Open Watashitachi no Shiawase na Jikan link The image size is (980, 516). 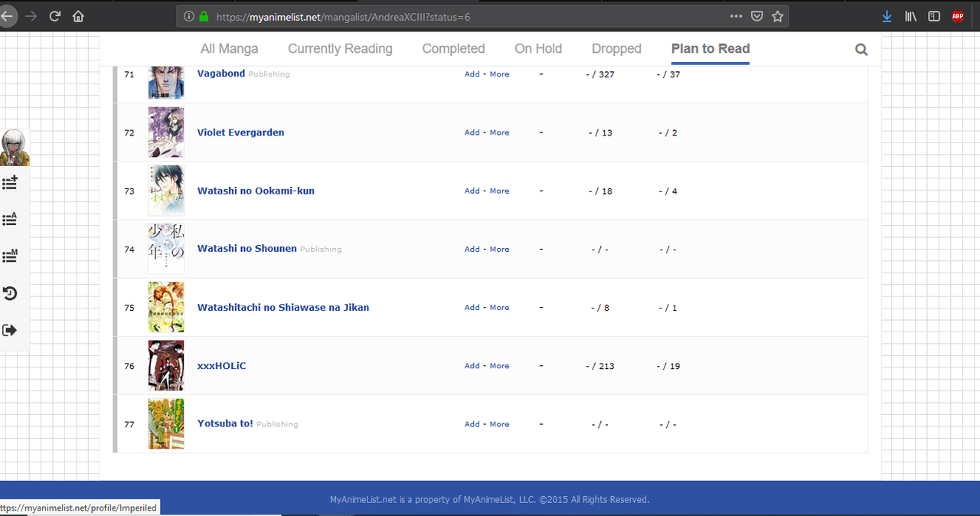[x=283, y=308]
